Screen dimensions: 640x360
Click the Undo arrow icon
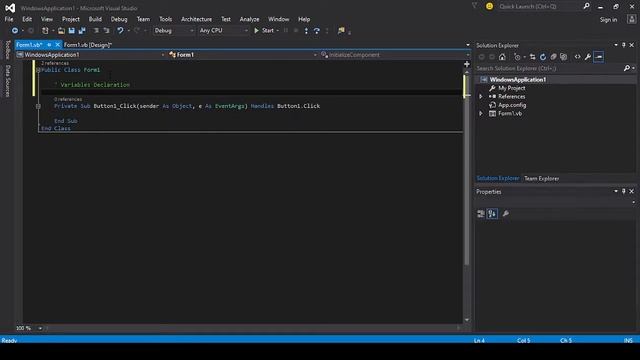pos(120,31)
